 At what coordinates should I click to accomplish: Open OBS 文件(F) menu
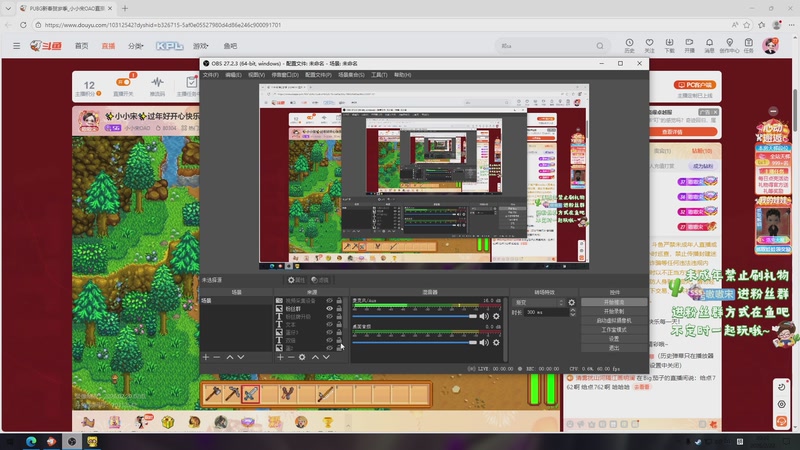[210, 75]
